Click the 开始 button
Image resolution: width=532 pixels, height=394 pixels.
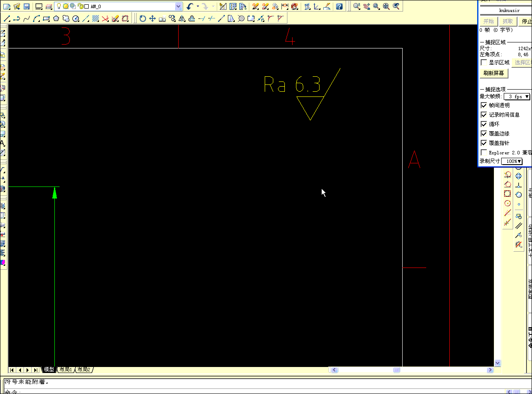point(488,21)
